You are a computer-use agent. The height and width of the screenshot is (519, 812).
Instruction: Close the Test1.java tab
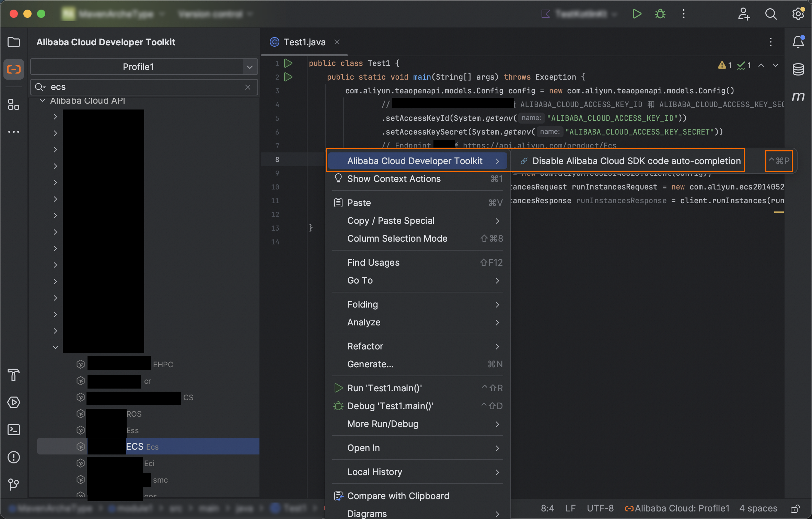tap(337, 42)
